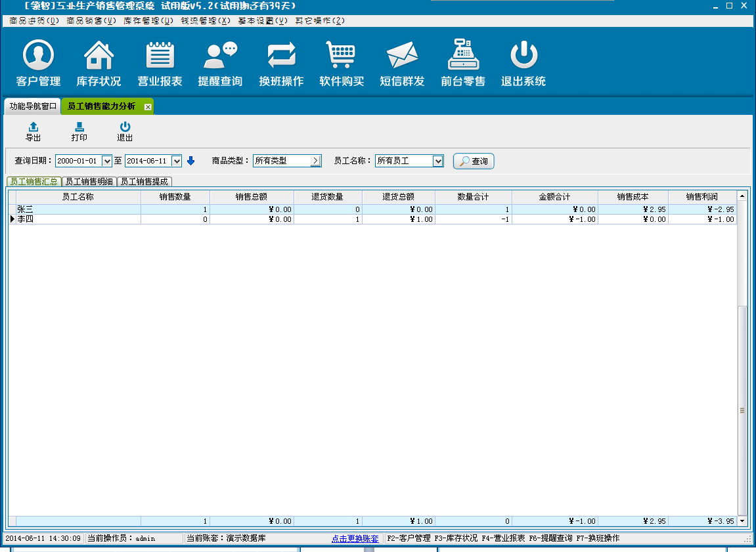Open 营业报表 business report icon
The width and height of the screenshot is (756, 552).
click(160, 56)
